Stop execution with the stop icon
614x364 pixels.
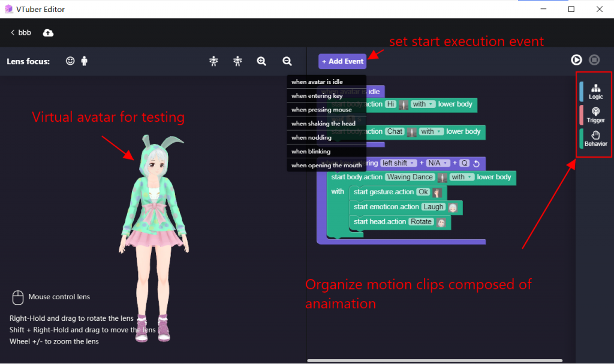[594, 59]
